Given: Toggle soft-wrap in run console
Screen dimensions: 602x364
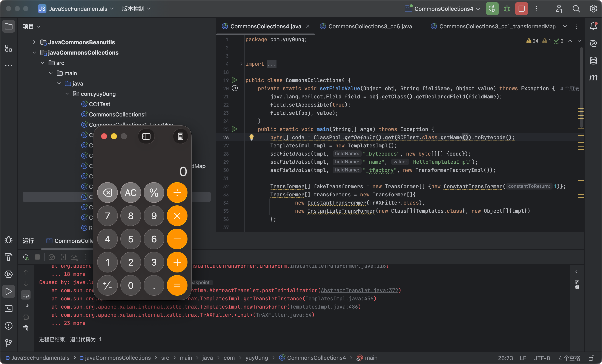Looking at the screenshot, I should tap(26, 295).
